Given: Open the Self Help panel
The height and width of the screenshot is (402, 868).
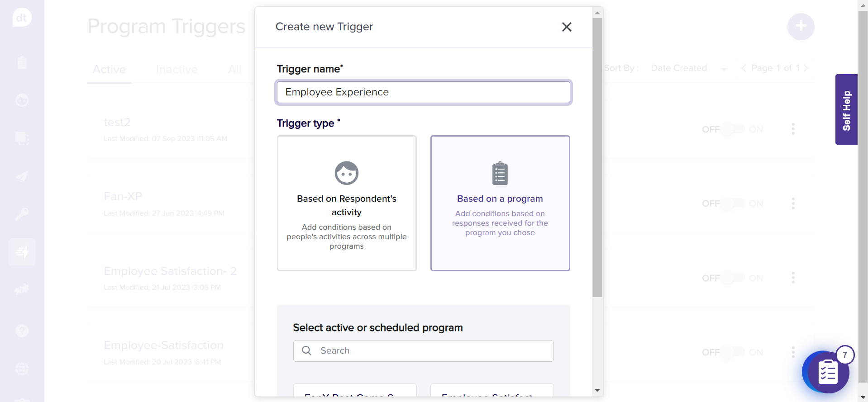Looking at the screenshot, I should (x=846, y=109).
